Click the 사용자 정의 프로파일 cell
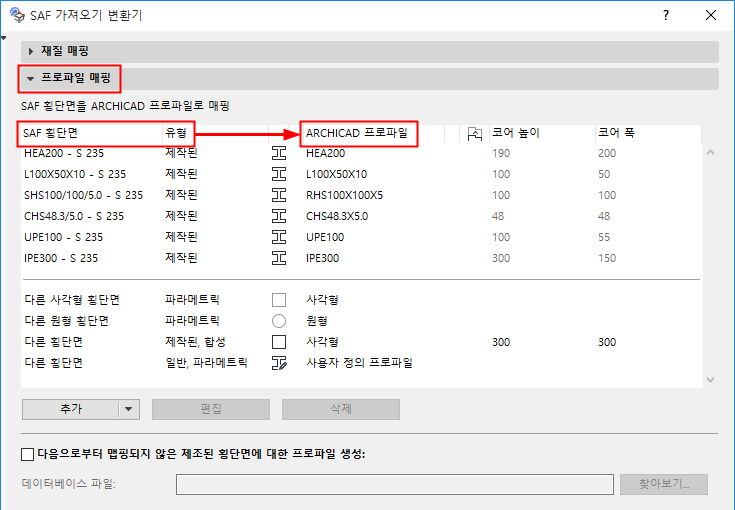 click(x=359, y=363)
